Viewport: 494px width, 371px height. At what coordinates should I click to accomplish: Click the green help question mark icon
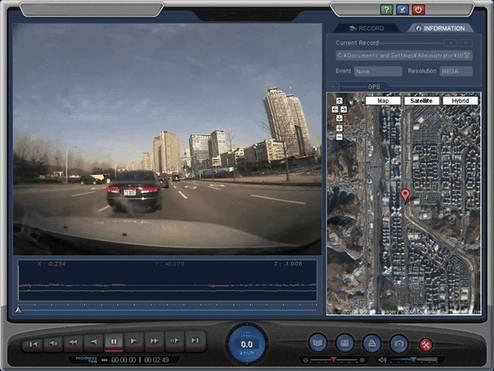click(x=386, y=9)
